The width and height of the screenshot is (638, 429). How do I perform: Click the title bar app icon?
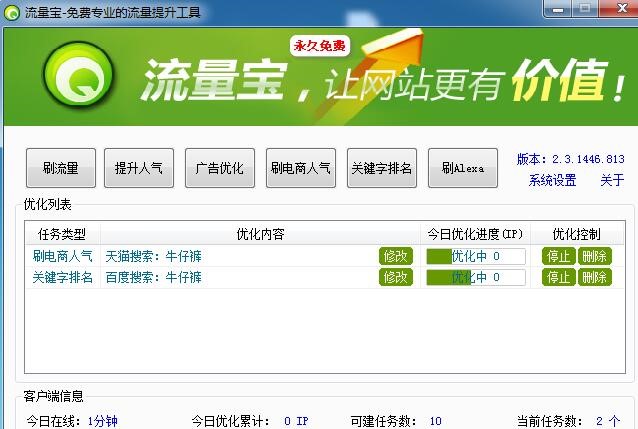click(x=11, y=13)
